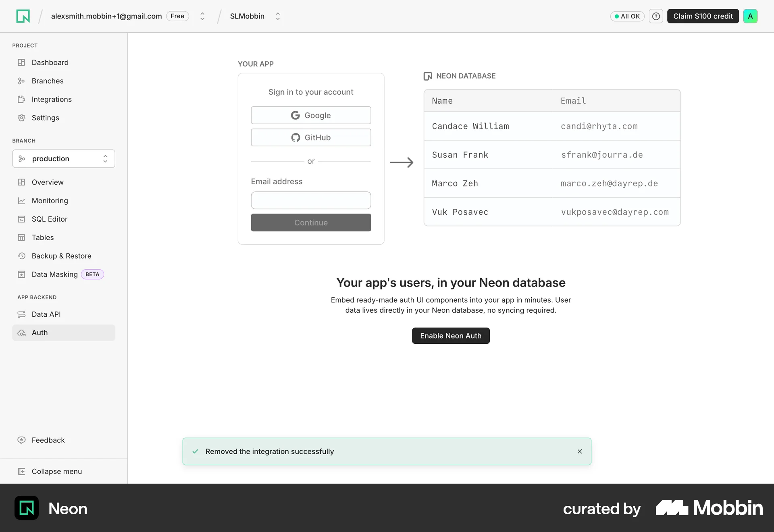Click Marco Zeh name cell
The height and width of the screenshot is (532, 774).
click(455, 183)
